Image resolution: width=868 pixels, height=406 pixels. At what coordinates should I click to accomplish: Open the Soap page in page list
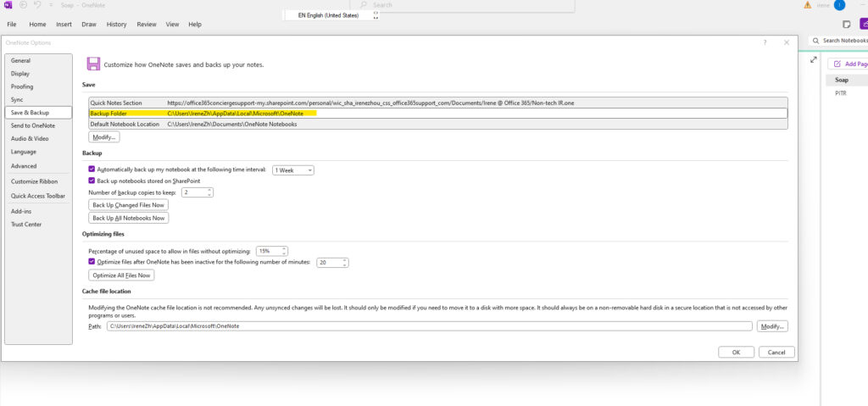[x=847, y=81]
